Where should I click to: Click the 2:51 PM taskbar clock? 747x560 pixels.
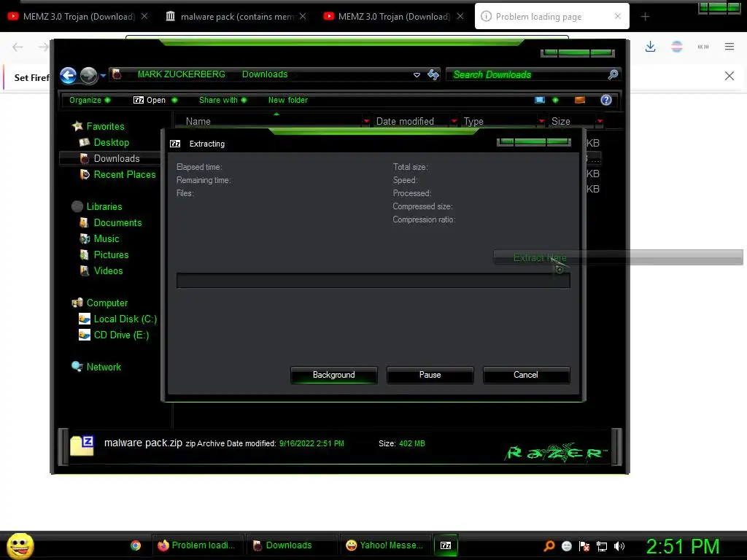coord(682,547)
